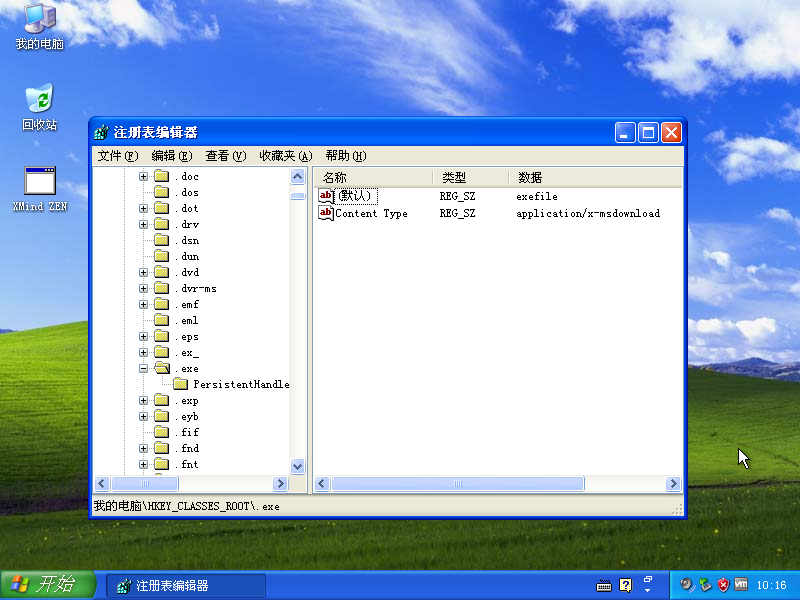Click the keyboard icon in the taskbar
800x600 pixels.
coord(604,585)
